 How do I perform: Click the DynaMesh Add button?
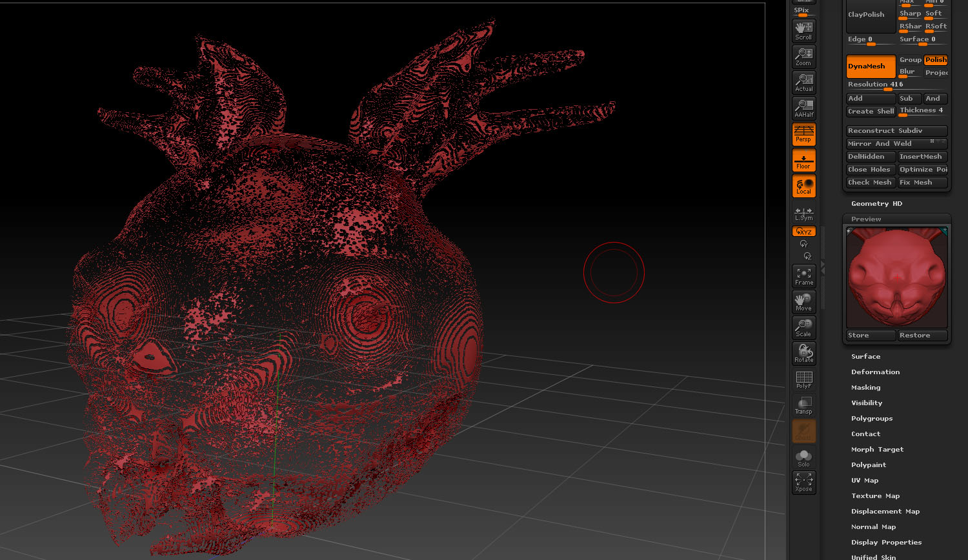pos(871,99)
